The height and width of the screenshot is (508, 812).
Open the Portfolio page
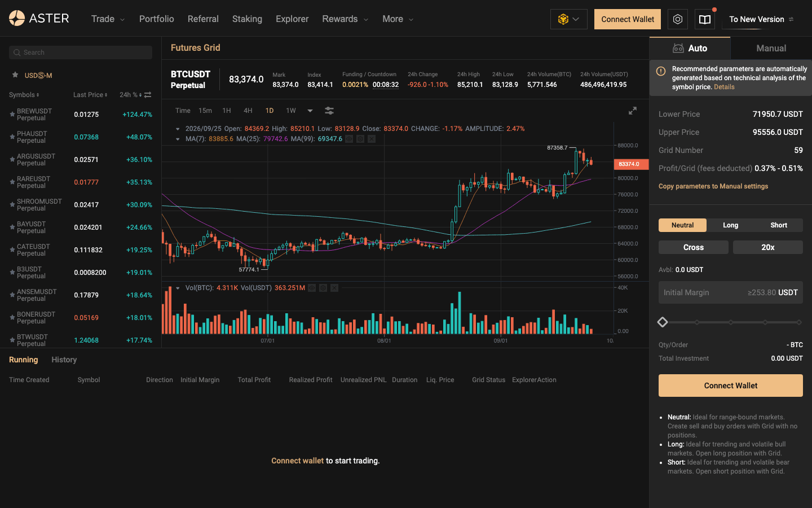(x=157, y=19)
